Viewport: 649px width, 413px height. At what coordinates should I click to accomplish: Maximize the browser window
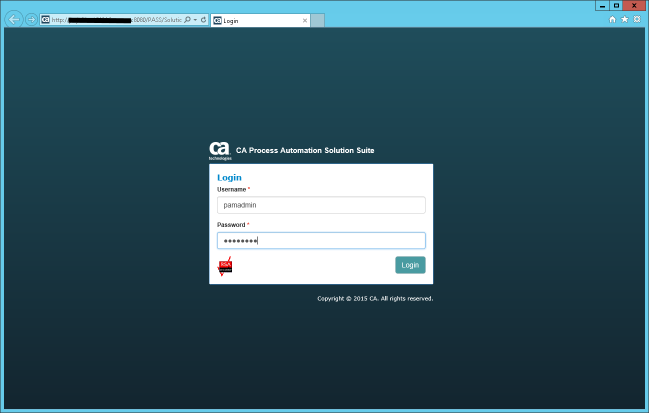pyautogui.click(x=616, y=5)
